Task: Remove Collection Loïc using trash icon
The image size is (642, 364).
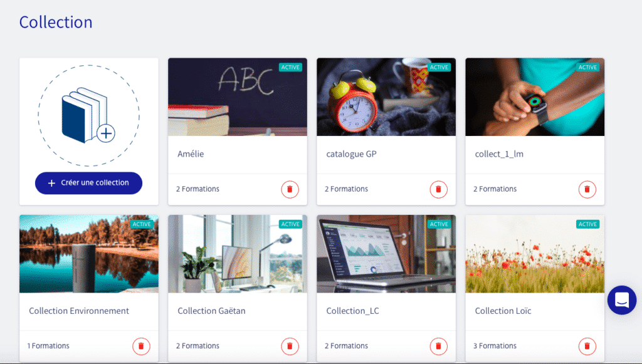Action: (587, 346)
